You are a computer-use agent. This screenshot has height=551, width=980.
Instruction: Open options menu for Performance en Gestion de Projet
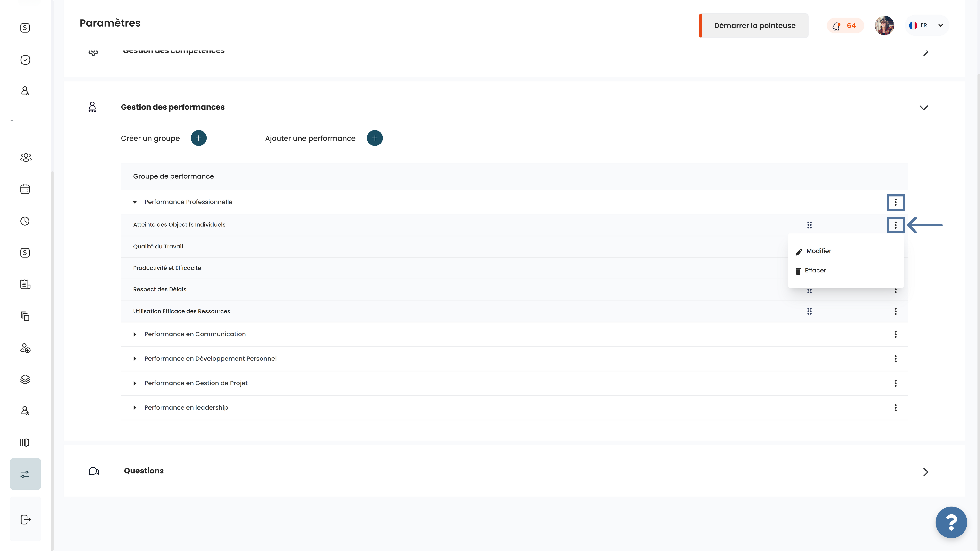click(x=896, y=383)
